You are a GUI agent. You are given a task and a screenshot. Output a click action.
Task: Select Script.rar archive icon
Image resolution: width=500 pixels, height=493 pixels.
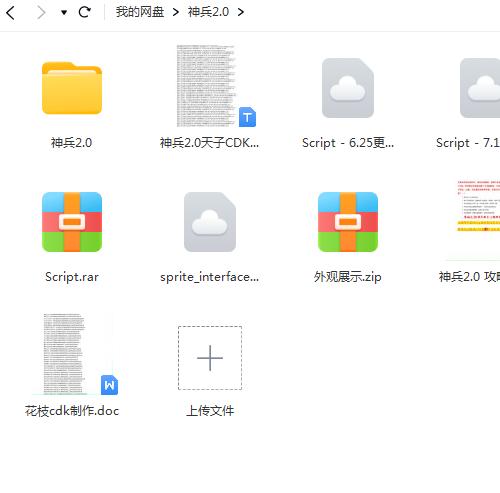pyautogui.click(x=72, y=222)
